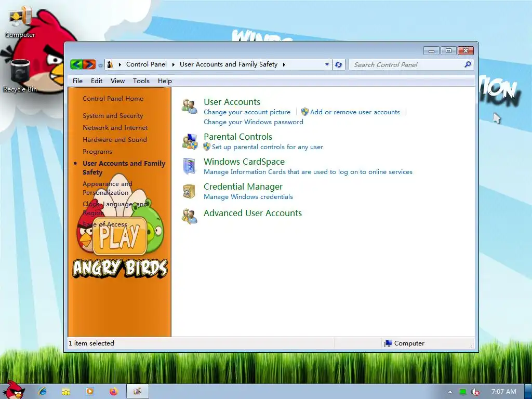The width and height of the screenshot is (532, 399).
Task: Open the Angry Birds Start button
Action: pos(14,390)
